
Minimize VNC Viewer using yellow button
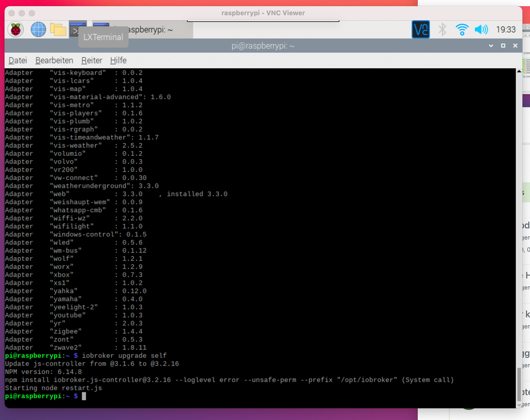[22, 13]
